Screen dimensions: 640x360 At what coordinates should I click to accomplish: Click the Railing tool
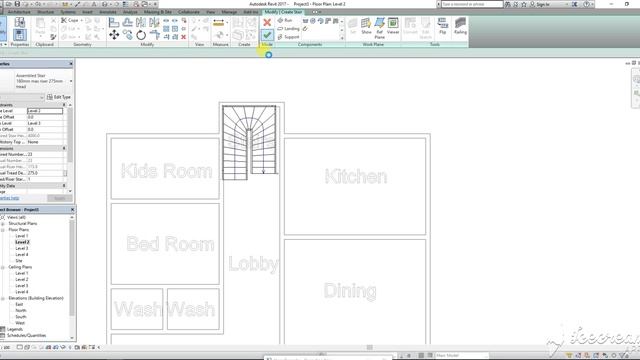coord(460,26)
